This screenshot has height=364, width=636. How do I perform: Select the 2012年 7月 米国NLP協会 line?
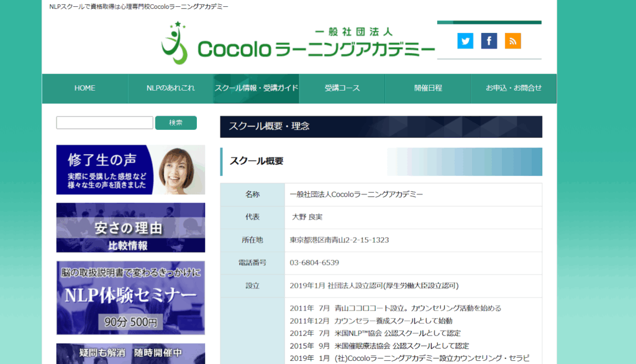tap(375, 334)
